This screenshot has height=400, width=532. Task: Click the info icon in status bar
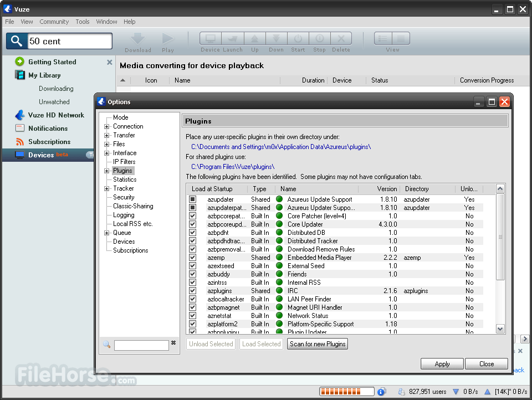pos(381,392)
